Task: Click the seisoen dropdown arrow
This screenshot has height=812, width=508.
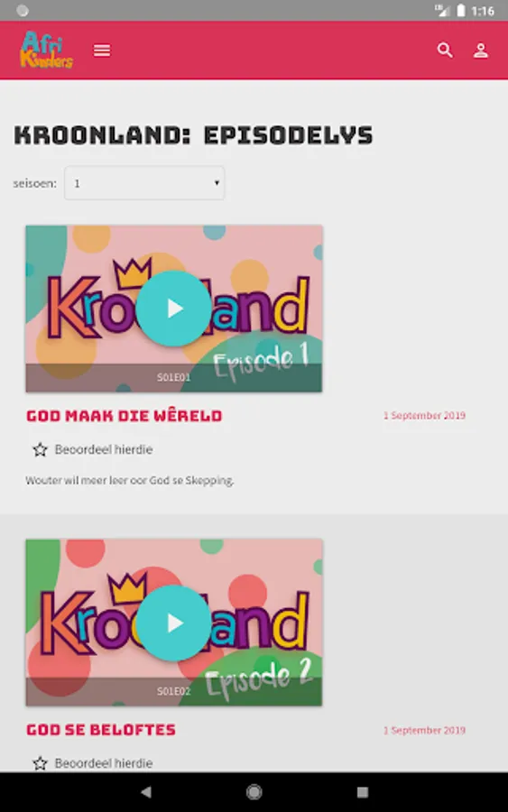Action: coord(217,183)
